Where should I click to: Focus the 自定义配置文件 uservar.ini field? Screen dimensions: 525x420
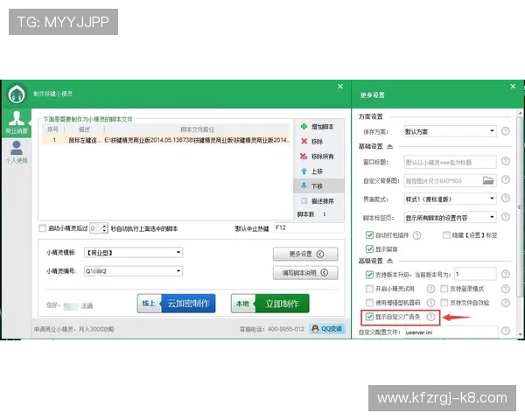tap(451, 332)
